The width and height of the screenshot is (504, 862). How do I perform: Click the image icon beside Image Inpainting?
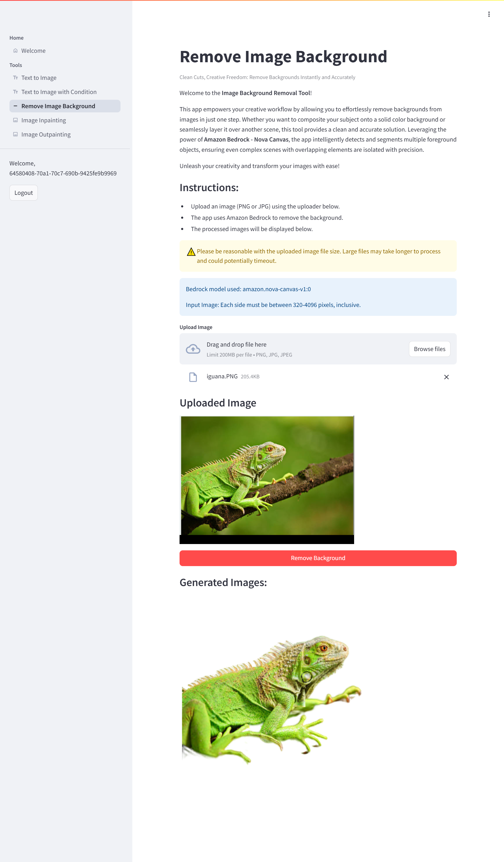click(x=15, y=120)
